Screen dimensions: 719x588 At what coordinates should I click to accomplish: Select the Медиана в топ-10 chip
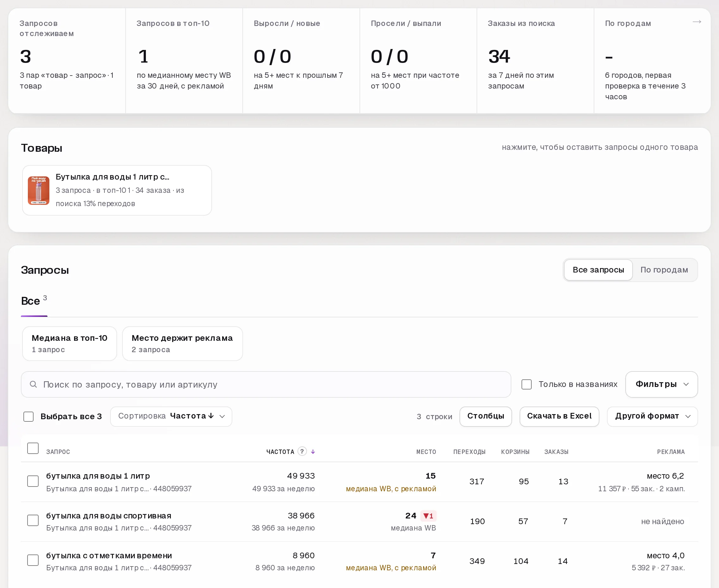coord(70,343)
